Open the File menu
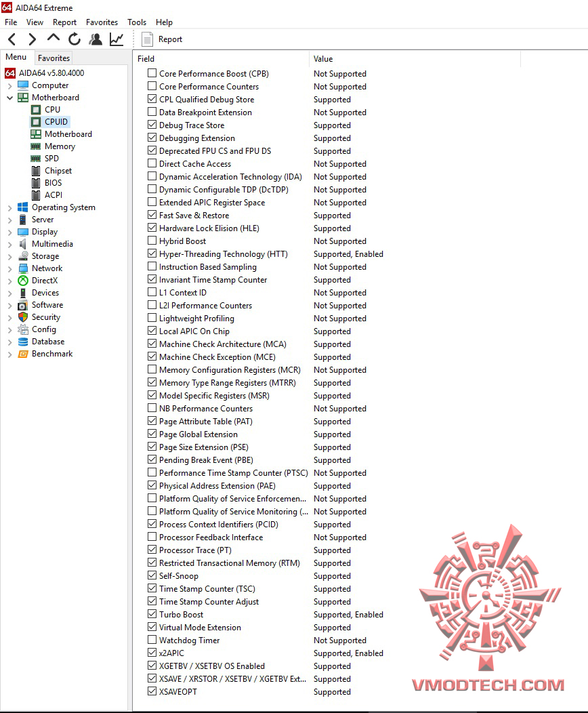This screenshot has width=588, height=713. point(11,22)
